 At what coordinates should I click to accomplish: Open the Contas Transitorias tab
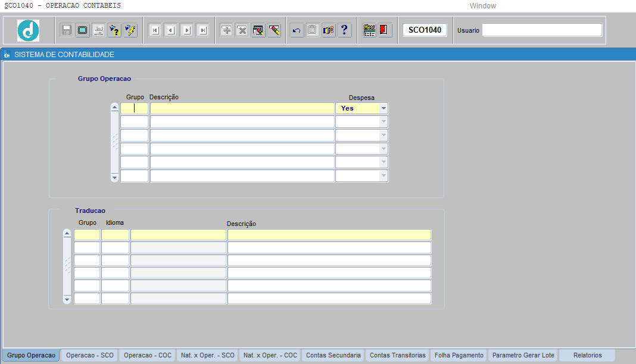pyautogui.click(x=398, y=355)
